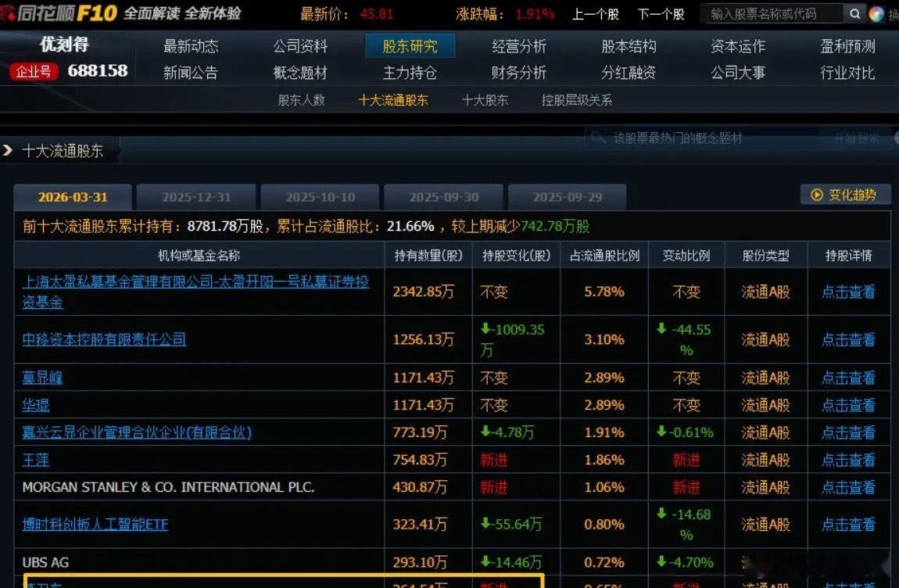Open 中移资本控股有限责任公司 shareholder link

pyautogui.click(x=104, y=339)
